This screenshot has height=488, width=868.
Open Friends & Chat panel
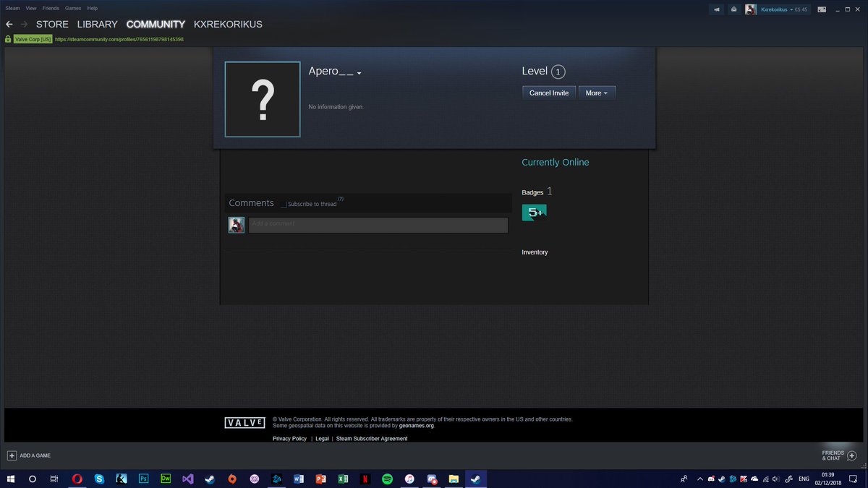pyautogui.click(x=839, y=455)
